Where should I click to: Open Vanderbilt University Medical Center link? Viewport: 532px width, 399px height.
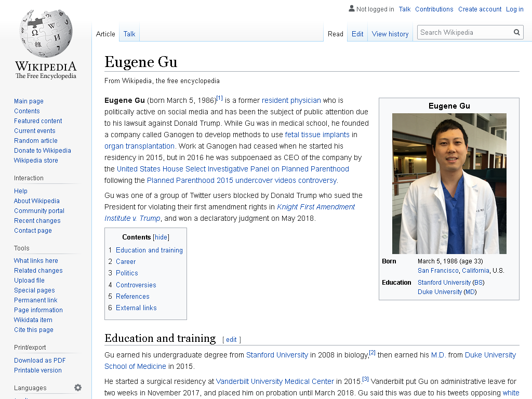(275, 382)
